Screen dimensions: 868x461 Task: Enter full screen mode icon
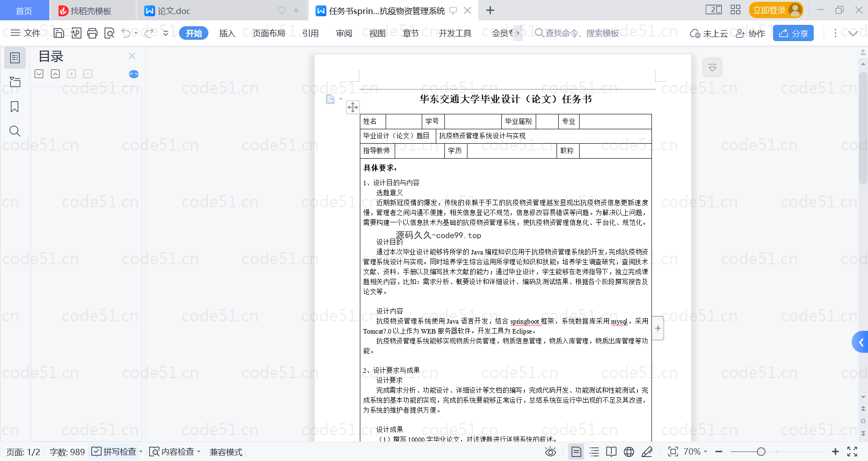click(x=852, y=452)
